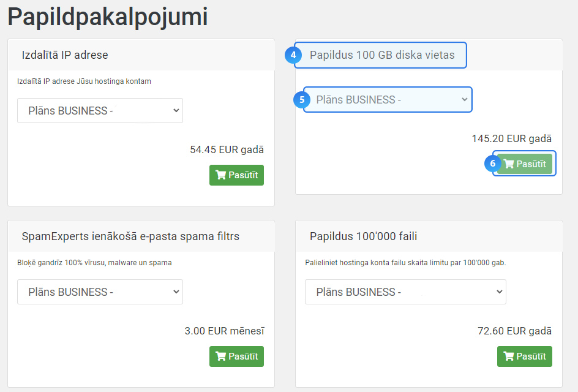Open the SpamExperts plan selection dropdown

[x=100, y=292]
